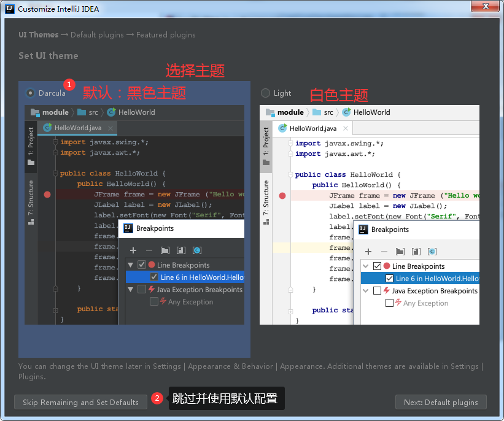The height and width of the screenshot is (421, 504).
Task: Click Java Exception lightning icon, Darcula preview
Action: (152, 289)
